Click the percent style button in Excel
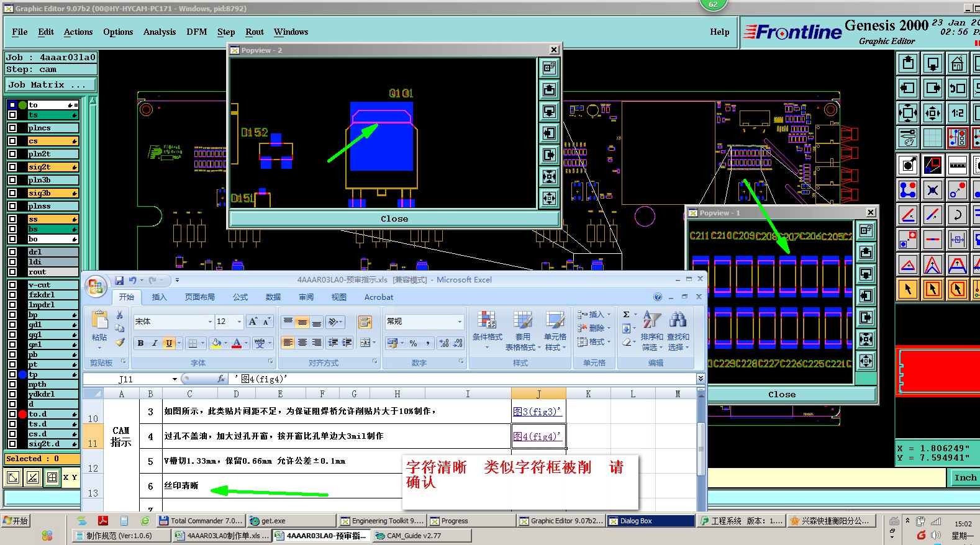Image resolution: width=980 pixels, height=545 pixels. coord(413,343)
